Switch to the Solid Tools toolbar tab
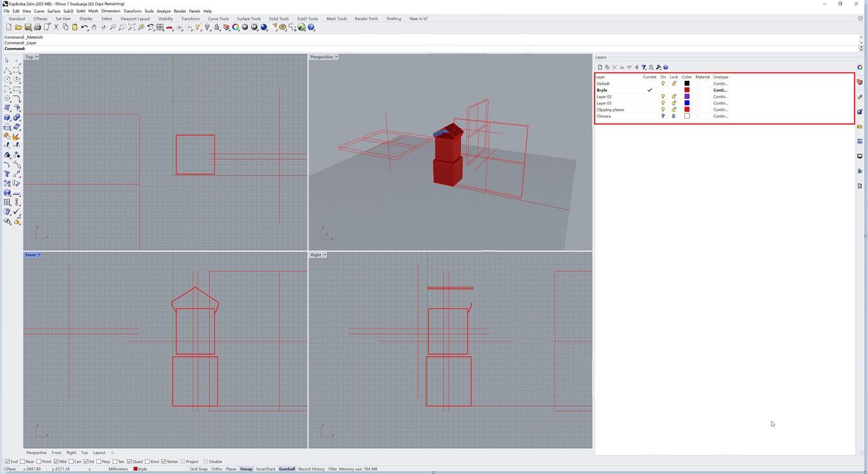Screen dimensions: 868x474 [279, 19]
